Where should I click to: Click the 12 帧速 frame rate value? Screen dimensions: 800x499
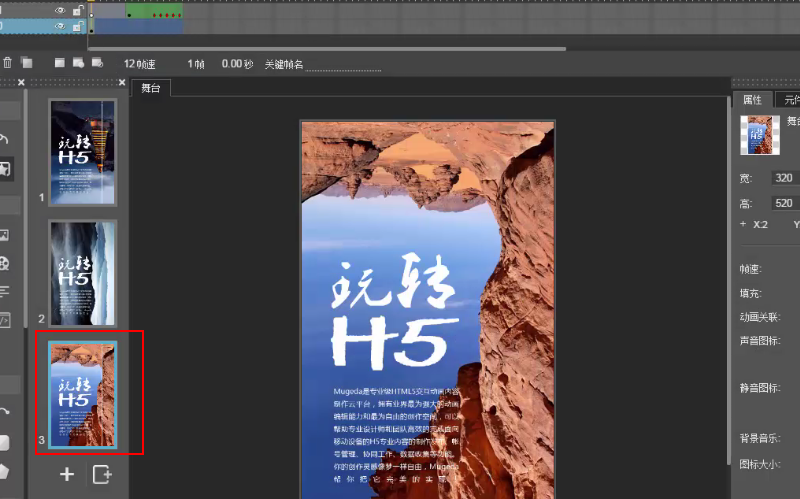click(x=139, y=64)
